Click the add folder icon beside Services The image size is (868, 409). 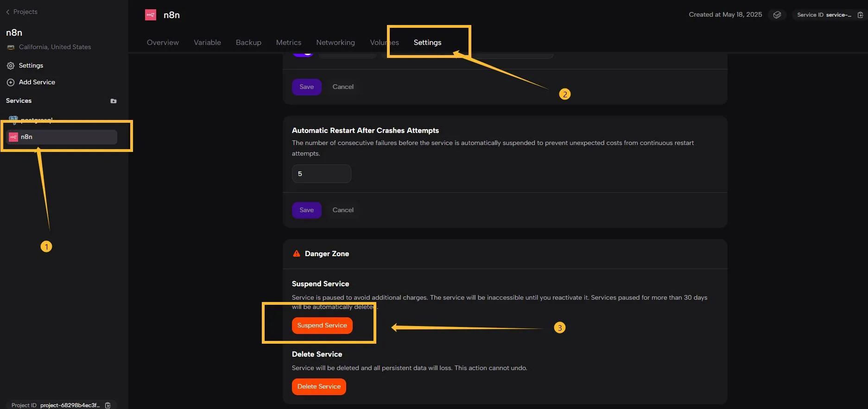point(114,101)
